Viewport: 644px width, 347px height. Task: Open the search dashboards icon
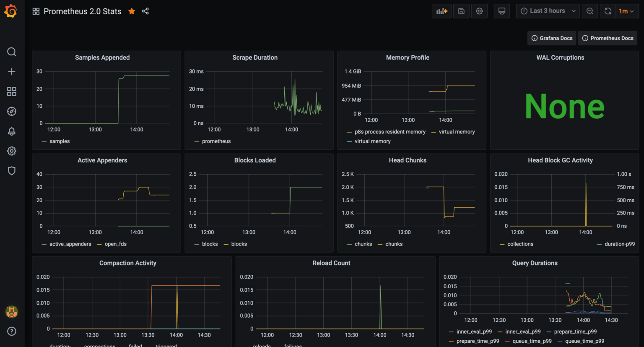coord(12,52)
